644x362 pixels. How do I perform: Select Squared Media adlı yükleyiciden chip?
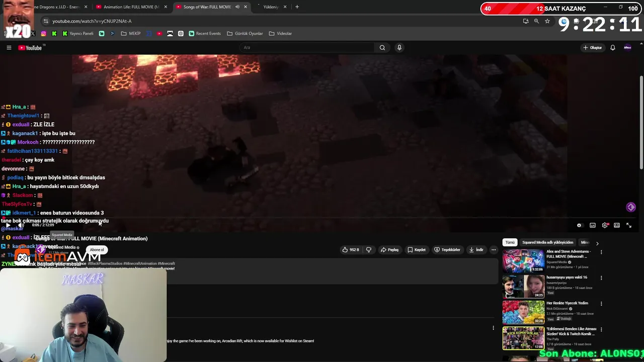click(x=547, y=242)
